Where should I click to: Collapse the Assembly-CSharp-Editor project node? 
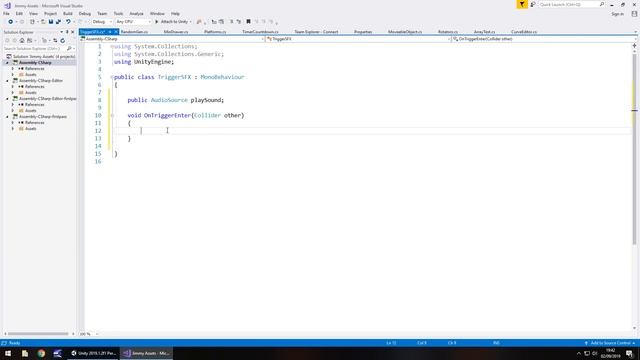click(7, 80)
